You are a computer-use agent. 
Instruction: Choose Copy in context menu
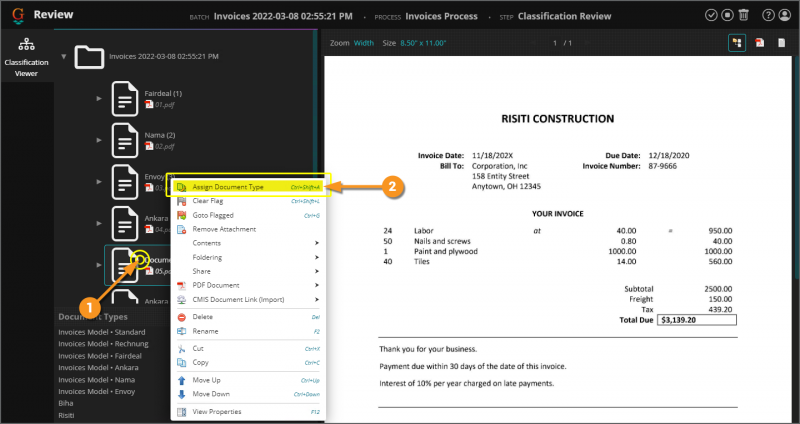(249, 362)
